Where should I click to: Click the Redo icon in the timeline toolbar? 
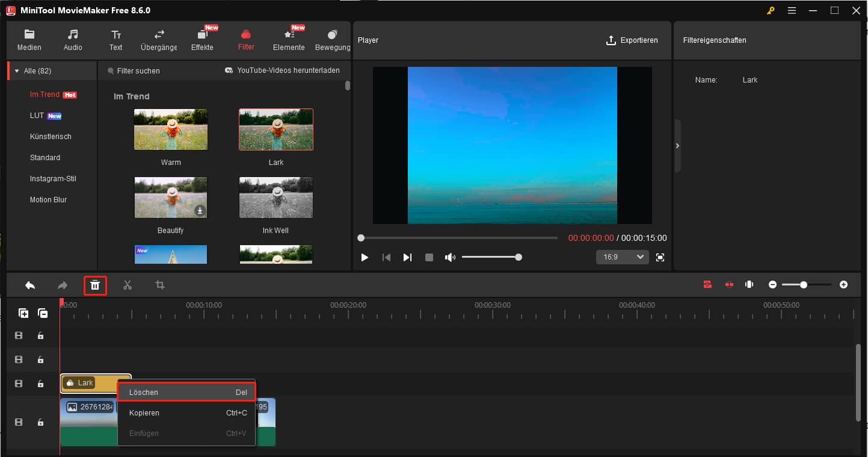coord(63,285)
